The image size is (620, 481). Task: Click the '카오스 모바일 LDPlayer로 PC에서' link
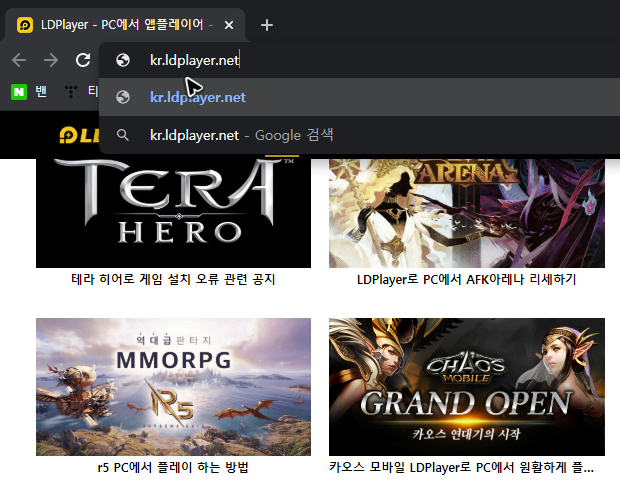[x=461, y=468]
